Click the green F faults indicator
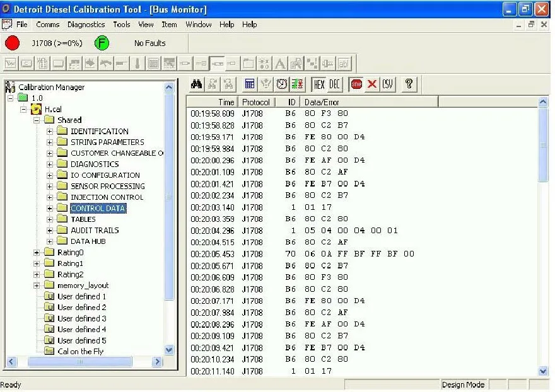This screenshot has width=555, height=392. 102,43
